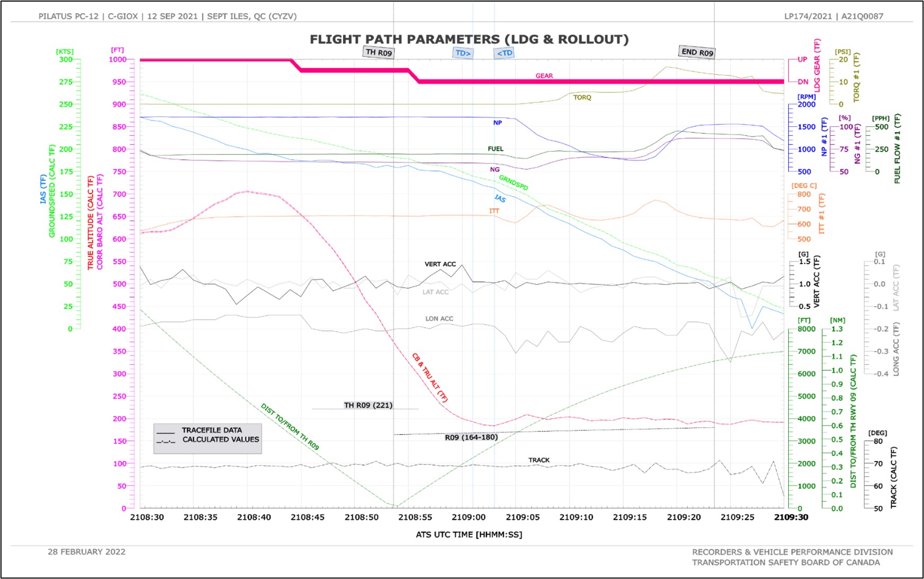Click the R09 (164-180) runway elevation label

coord(471,438)
